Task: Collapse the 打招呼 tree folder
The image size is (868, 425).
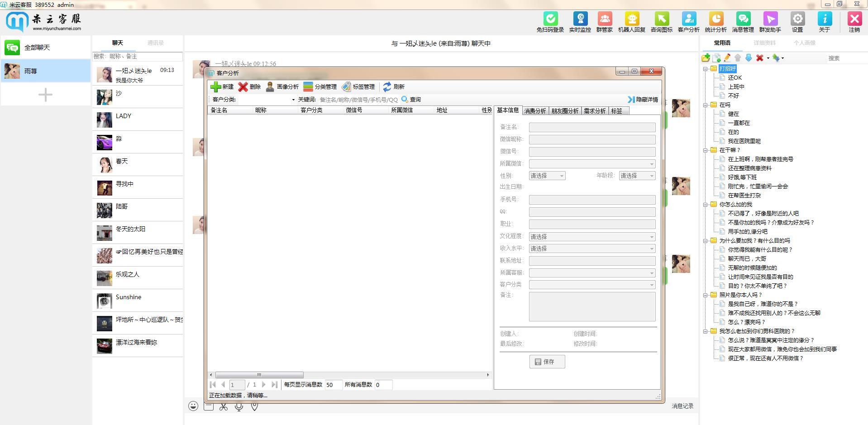Action: [x=705, y=69]
